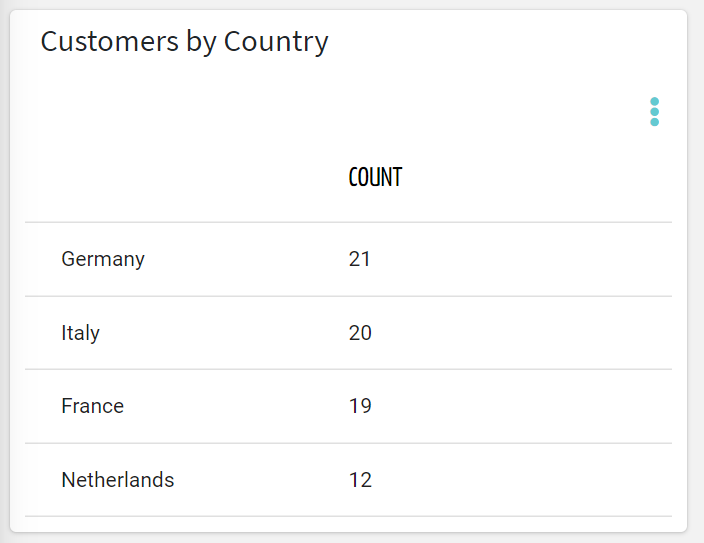
Task: Click blank area right of France's count
Action: point(521,406)
